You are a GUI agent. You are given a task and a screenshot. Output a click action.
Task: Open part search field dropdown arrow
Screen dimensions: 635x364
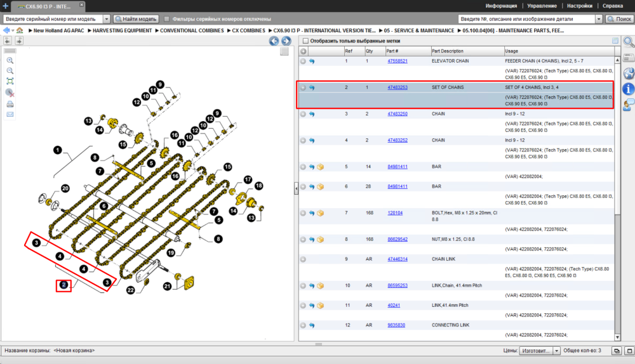point(599,19)
